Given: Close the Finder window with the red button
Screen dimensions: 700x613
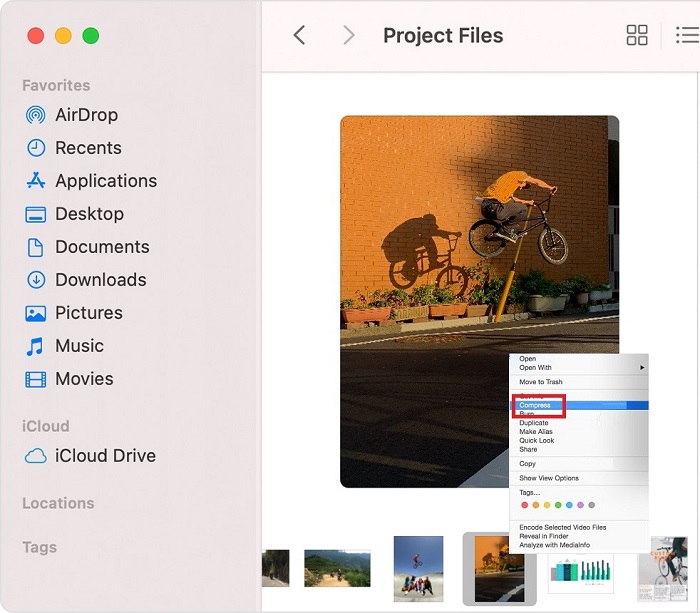Looking at the screenshot, I should click(36, 36).
